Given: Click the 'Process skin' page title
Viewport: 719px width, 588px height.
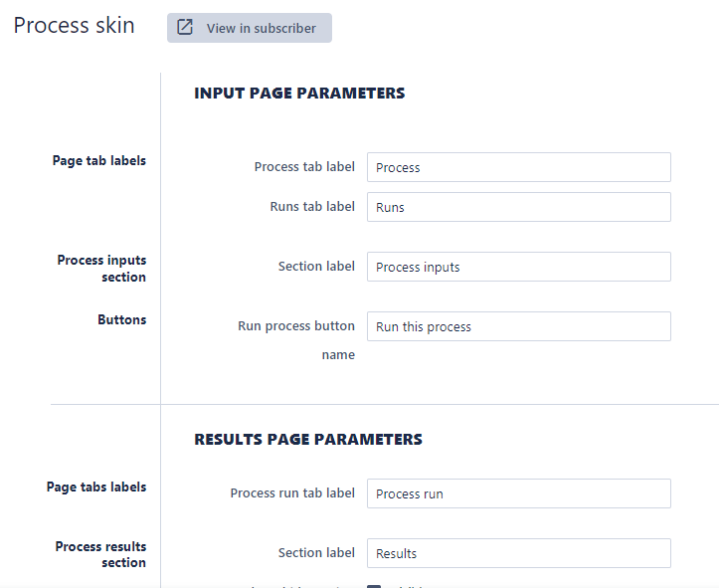Looking at the screenshot, I should [x=74, y=26].
